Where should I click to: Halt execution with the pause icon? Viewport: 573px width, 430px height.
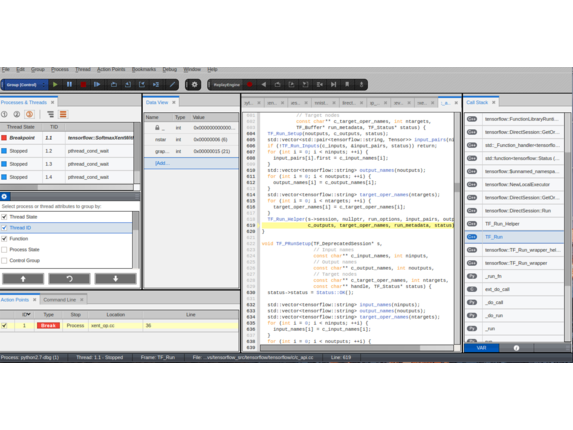click(69, 85)
